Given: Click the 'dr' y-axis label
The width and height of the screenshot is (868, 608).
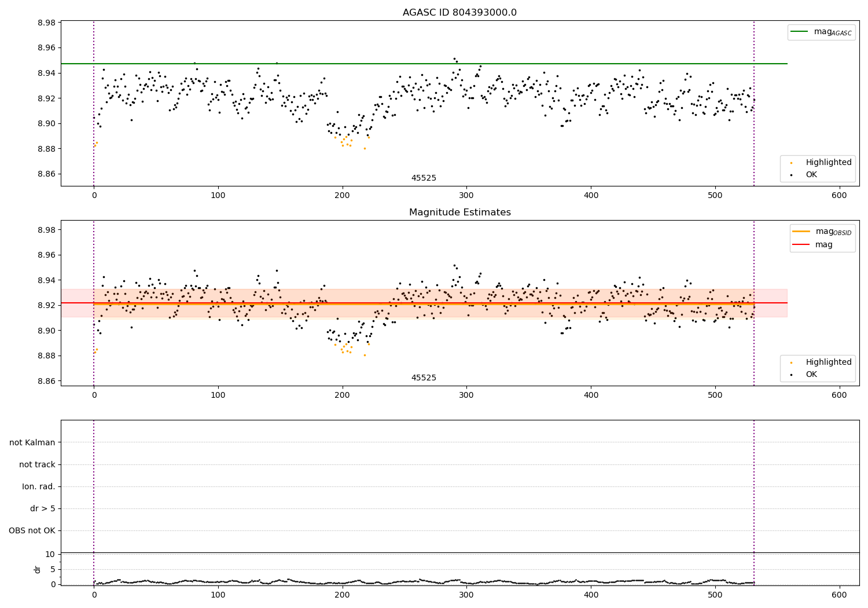Looking at the screenshot, I should tap(38, 569).
